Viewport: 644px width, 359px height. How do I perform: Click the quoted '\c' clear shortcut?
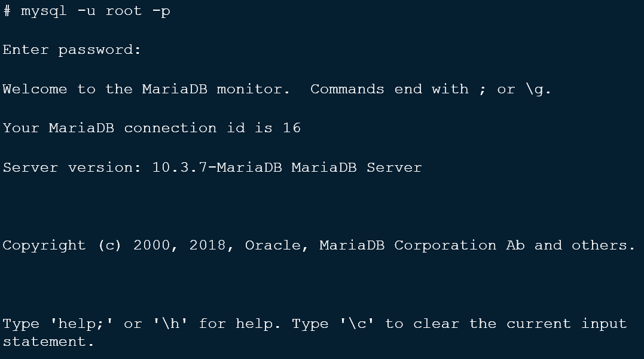pyautogui.click(x=357, y=324)
